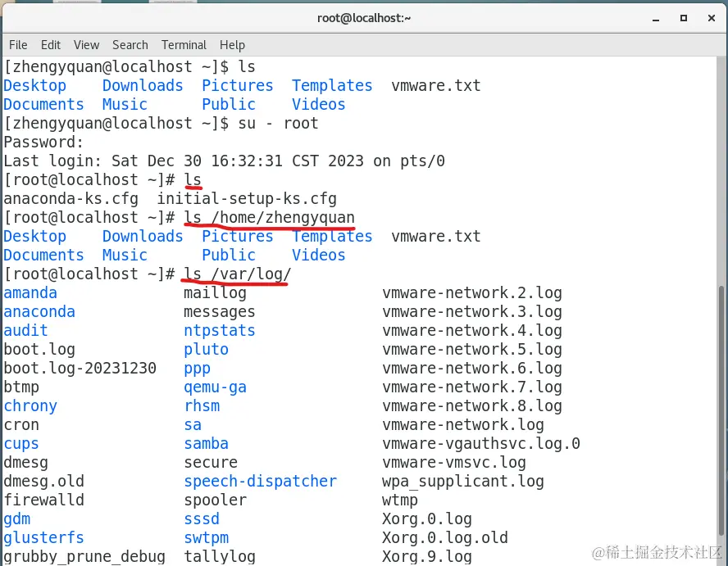Click the 'Password:' prompt line
Image resolution: width=728 pixels, height=566 pixels.
point(43,143)
